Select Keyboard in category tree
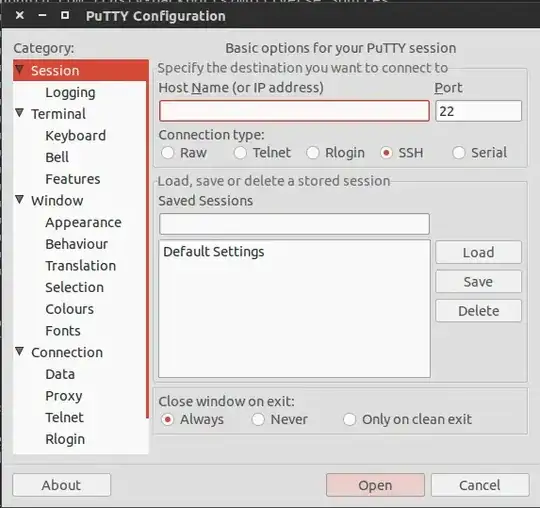The image size is (540, 508). point(75,136)
